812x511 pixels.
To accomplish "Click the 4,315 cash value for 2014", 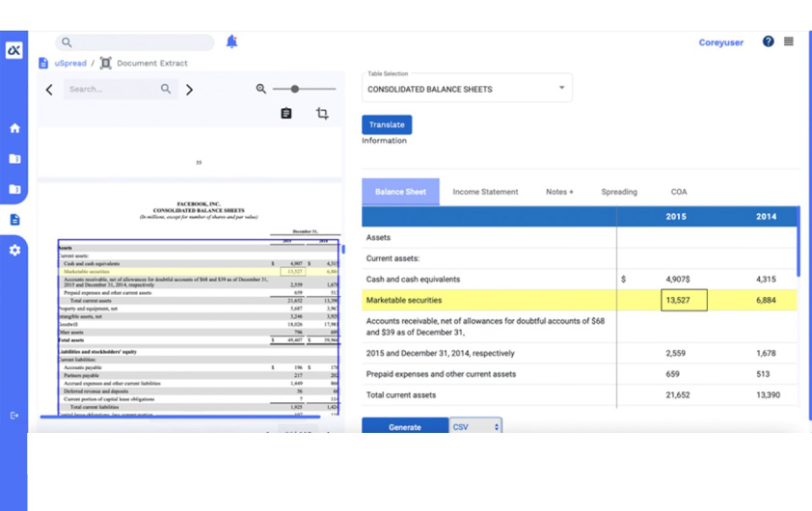I will [766, 279].
